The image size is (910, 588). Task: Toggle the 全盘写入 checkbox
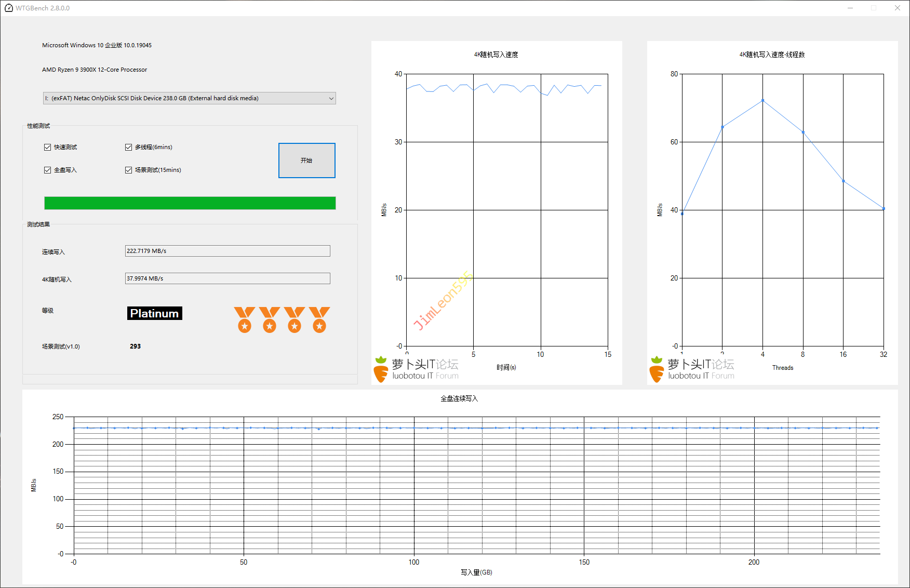[48, 170]
